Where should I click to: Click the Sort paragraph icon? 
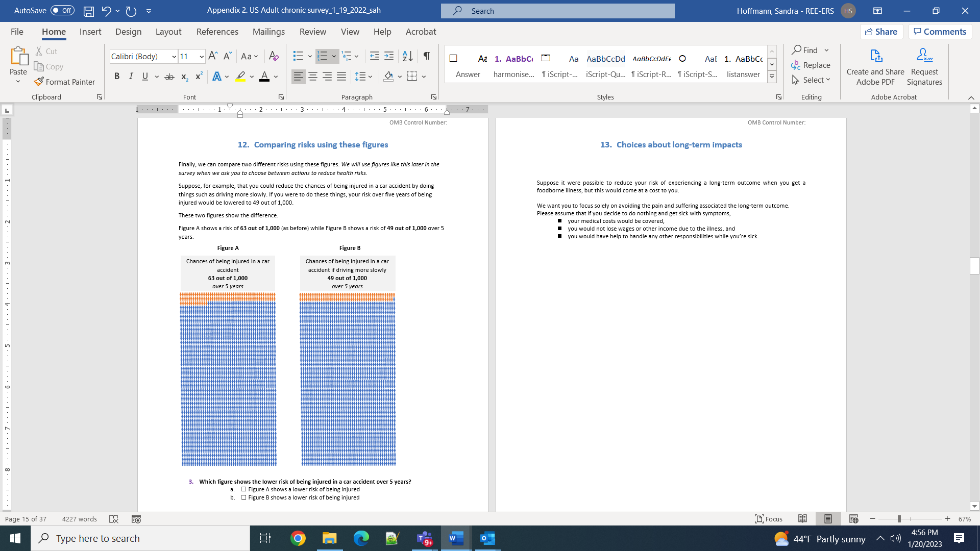click(407, 56)
